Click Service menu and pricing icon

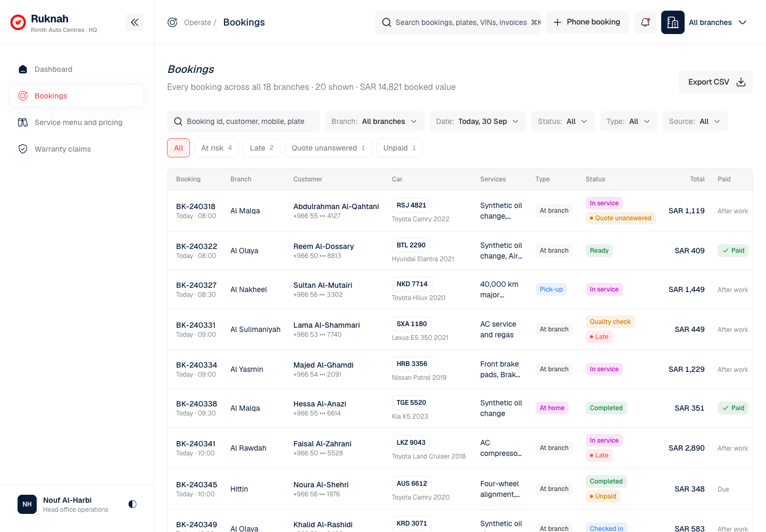(x=23, y=122)
